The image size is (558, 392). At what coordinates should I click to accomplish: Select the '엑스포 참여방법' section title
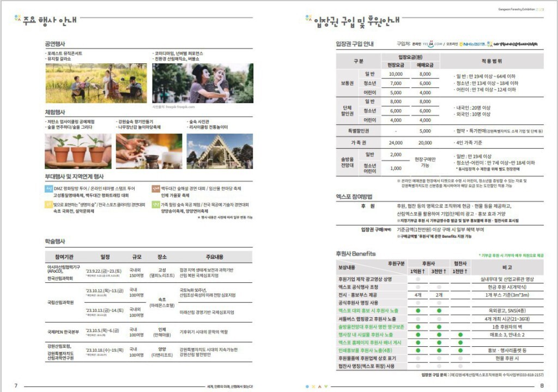(x=354, y=196)
